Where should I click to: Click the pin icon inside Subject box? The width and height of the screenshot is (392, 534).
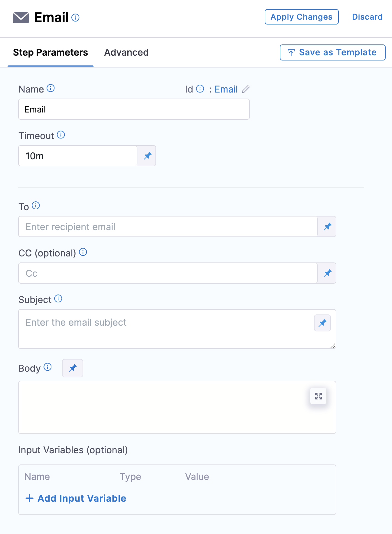[x=322, y=323]
